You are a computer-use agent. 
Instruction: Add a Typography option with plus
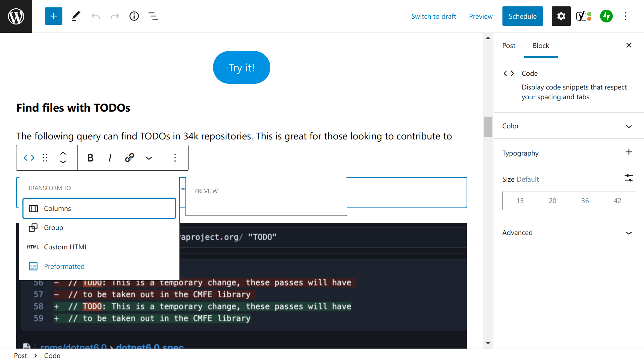[629, 152]
